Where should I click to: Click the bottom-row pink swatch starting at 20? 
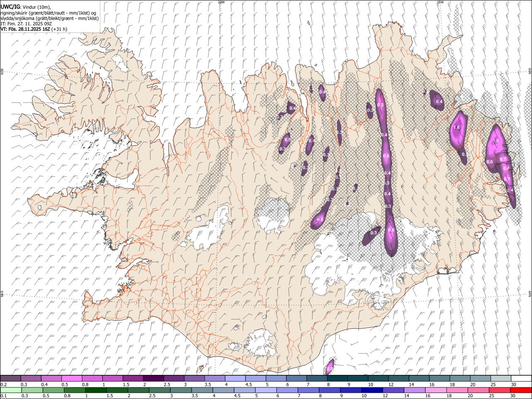pyautogui.click(x=478, y=390)
